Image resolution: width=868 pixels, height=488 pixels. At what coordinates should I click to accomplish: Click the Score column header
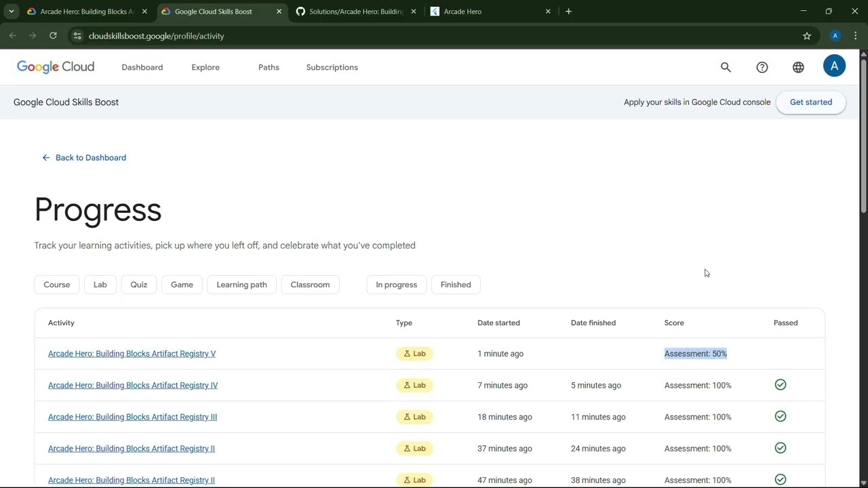coord(674,323)
